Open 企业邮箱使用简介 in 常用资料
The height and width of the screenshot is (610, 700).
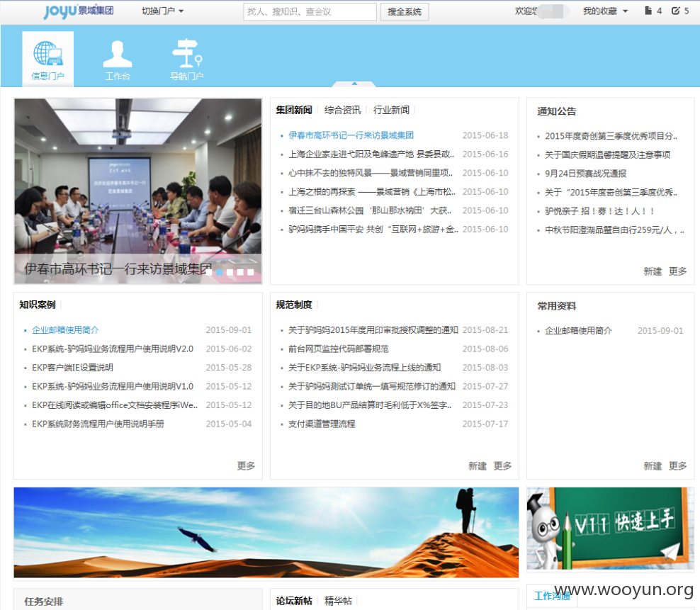578,331
